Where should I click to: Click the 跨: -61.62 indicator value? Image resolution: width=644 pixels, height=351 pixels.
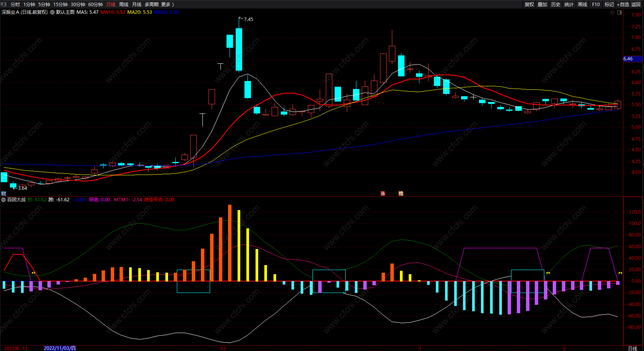click(59, 200)
